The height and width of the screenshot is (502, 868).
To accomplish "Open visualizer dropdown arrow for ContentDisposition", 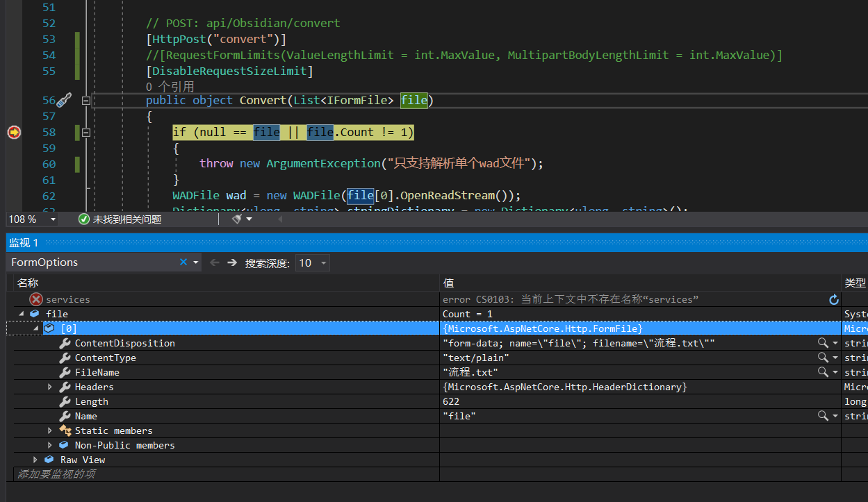I will point(835,343).
